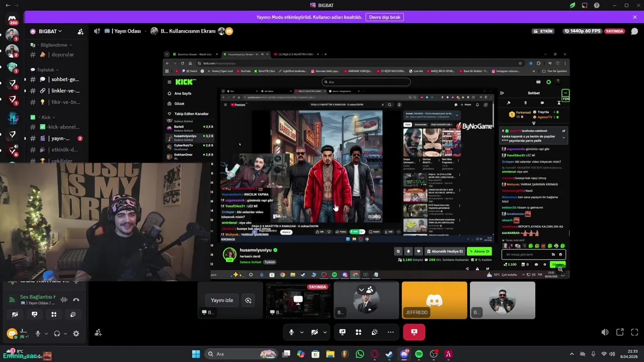Open input device arrow in user panel
The image size is (644, 362).
point(46,333)
